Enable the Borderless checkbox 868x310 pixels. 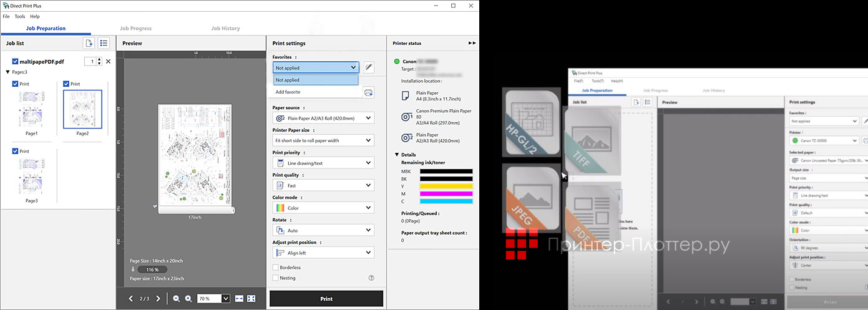pyautogui.click(x=276, y=268)
